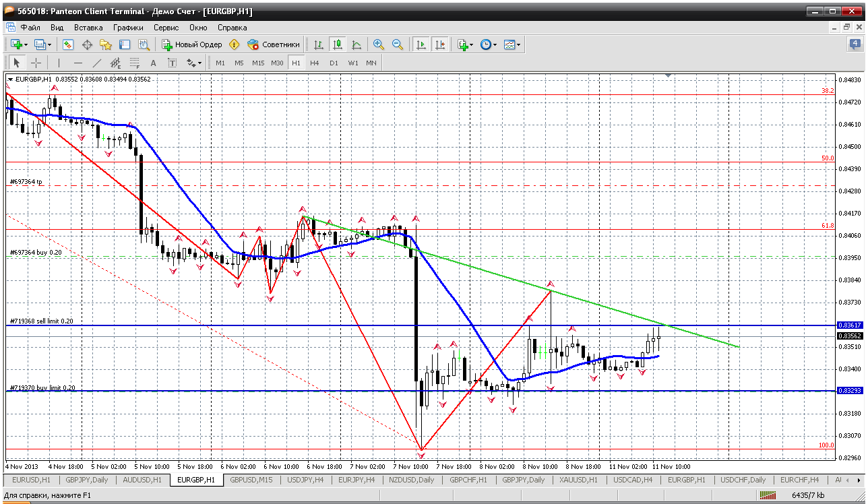Image resolution: width=868 pixels, height=504 pixels.
Task: Select the horizontal line drawing tool
Action: (77, 63)
